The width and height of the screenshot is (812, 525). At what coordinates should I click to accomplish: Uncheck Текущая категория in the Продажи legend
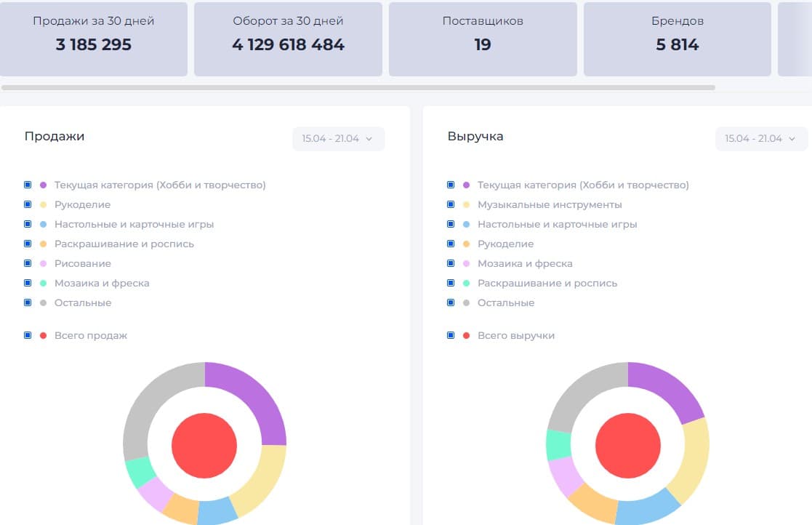click(x=28, y=185)
